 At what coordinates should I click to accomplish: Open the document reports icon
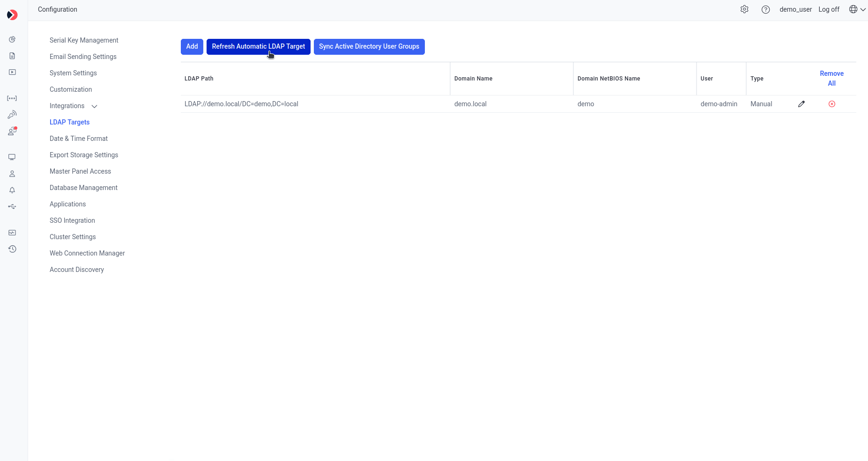tap(12, 56)
